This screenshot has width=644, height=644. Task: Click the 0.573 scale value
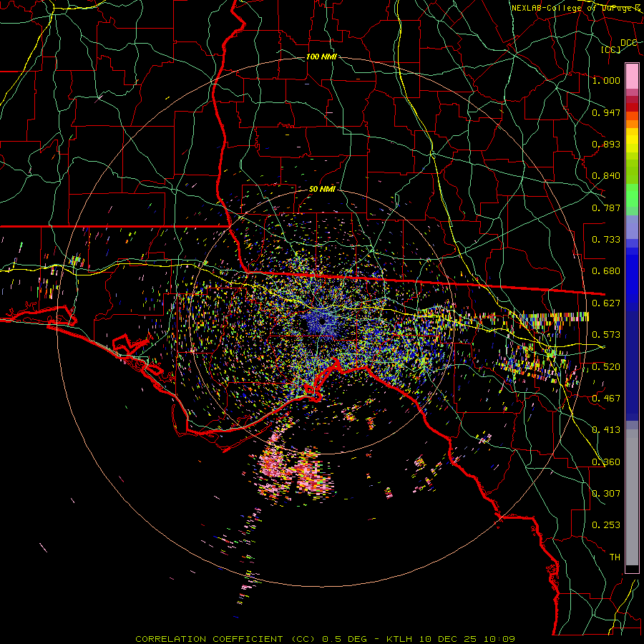tap(606, 335)
